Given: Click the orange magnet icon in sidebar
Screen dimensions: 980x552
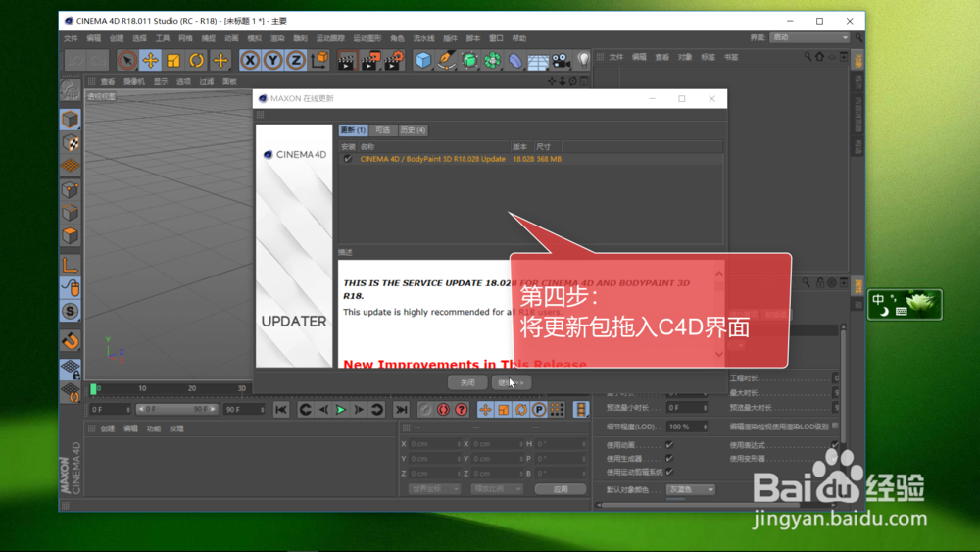Looking at the screenshot, I should tap(70, 340).
